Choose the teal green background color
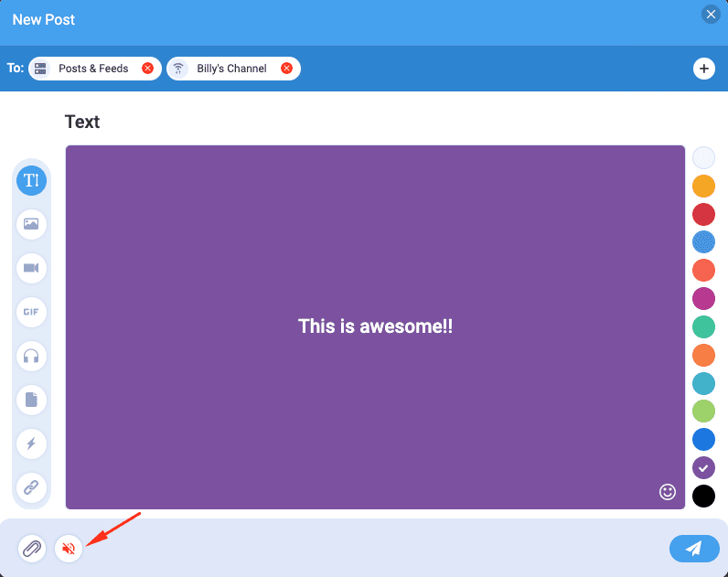This screenshot has width=728, height=577. point(703,326)
